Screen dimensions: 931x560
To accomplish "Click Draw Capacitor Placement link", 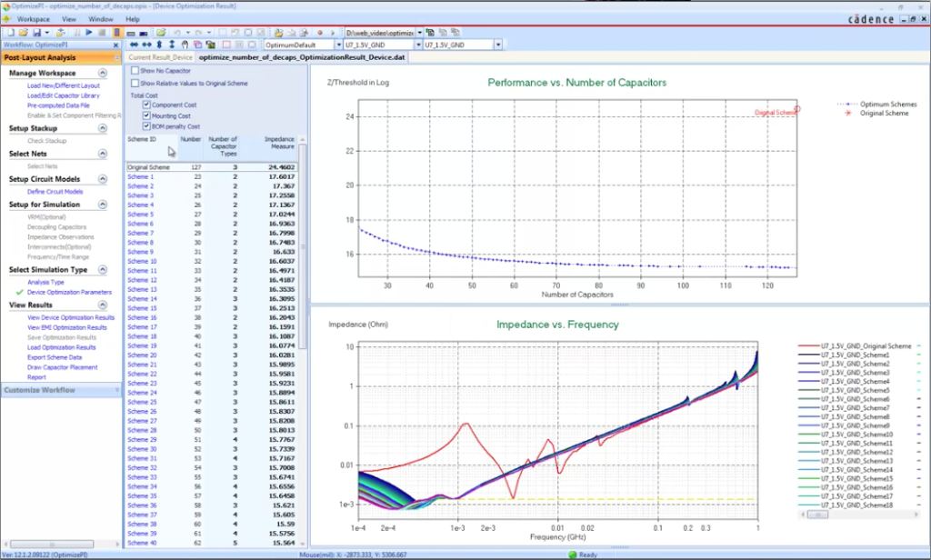I will pos(63,367).
